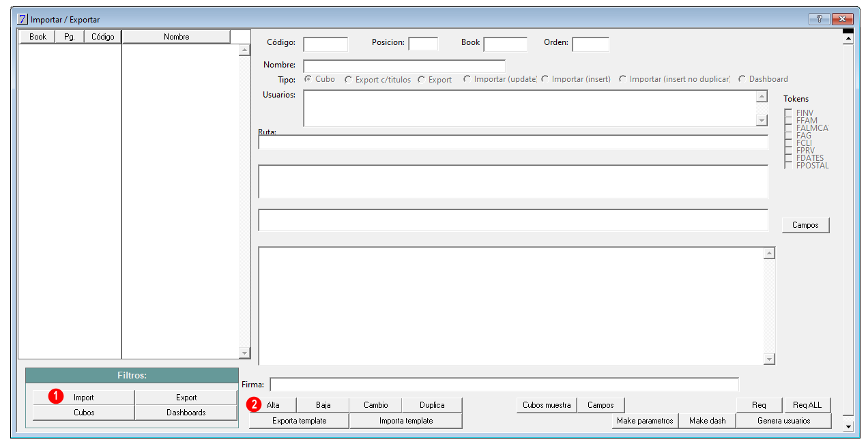Image resolution: width=868 pixels, height=446 pixels.
Task: Click the Ruta input field
Action: (513, 142)
